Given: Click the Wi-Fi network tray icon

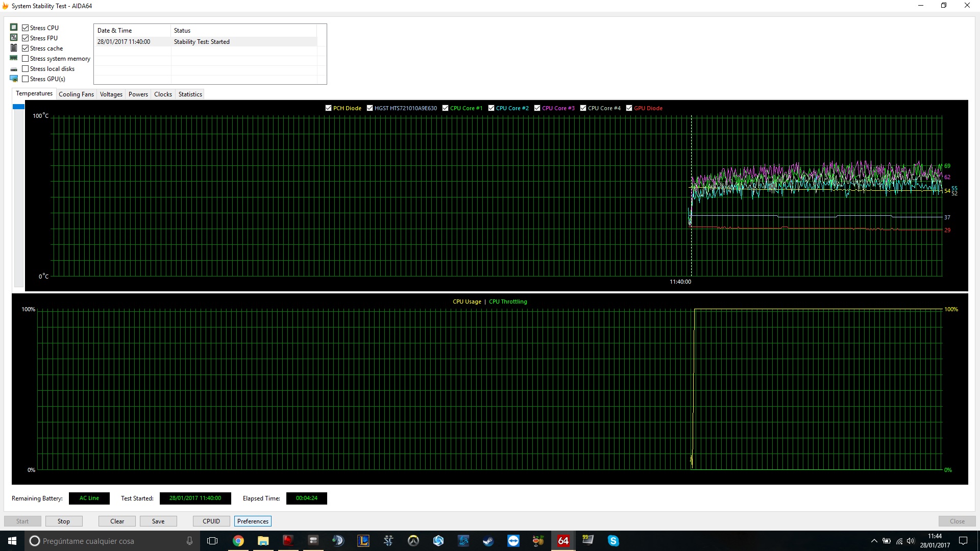Looking at the screenshot, I should (899, 541).
